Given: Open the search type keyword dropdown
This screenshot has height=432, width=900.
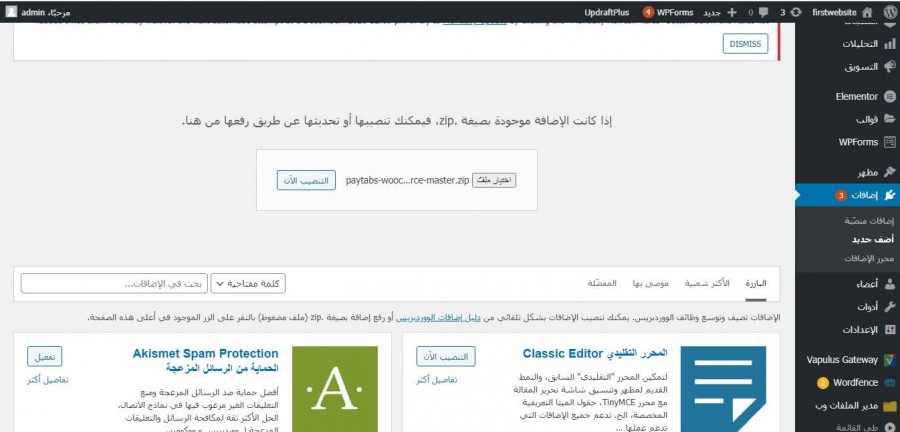Looking at the screenshot, I should pyautogui.click(x=247, y=283).
